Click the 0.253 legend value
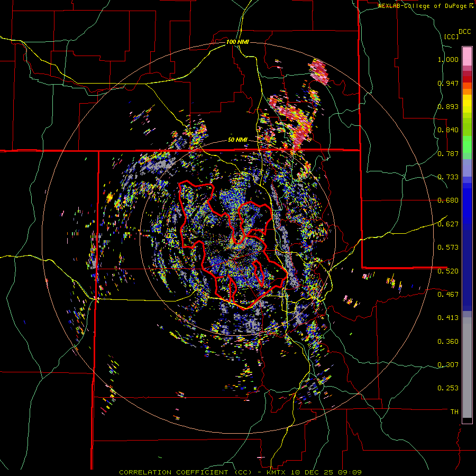Viewport: 476px width, 476px height. coord(448,388)
